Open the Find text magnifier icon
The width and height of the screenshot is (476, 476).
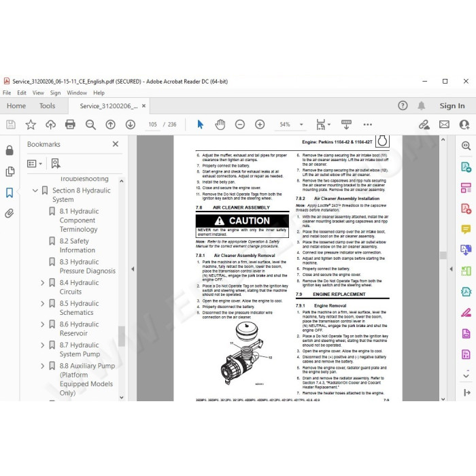point(90,124)
